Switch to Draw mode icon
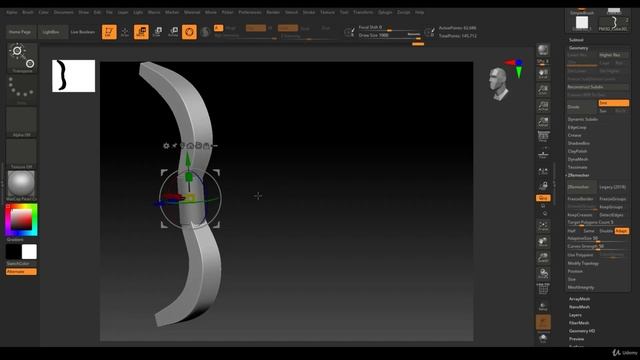This screenshot has height=360, width=640. pyautogui.click(x=125, y=32)
